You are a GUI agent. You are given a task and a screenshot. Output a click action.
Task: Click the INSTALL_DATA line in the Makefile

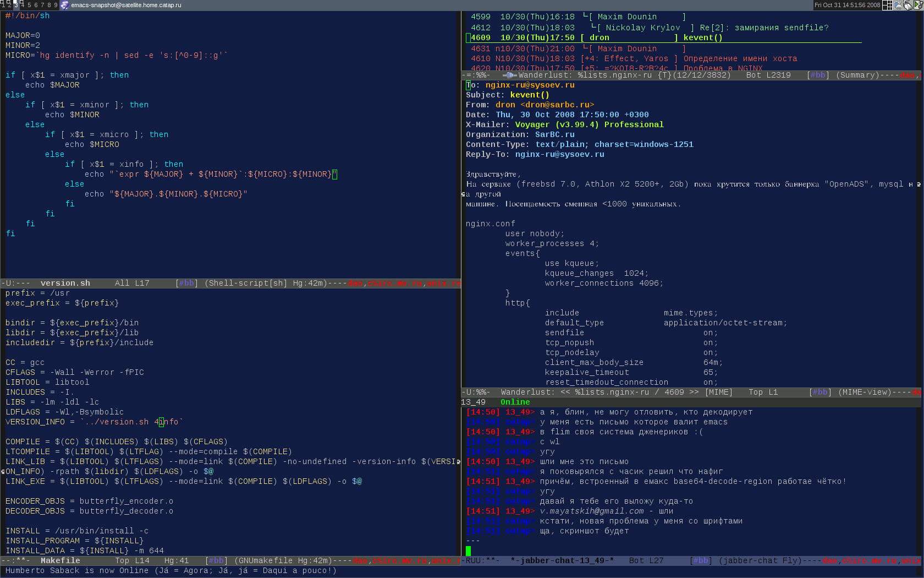(85, 550)
